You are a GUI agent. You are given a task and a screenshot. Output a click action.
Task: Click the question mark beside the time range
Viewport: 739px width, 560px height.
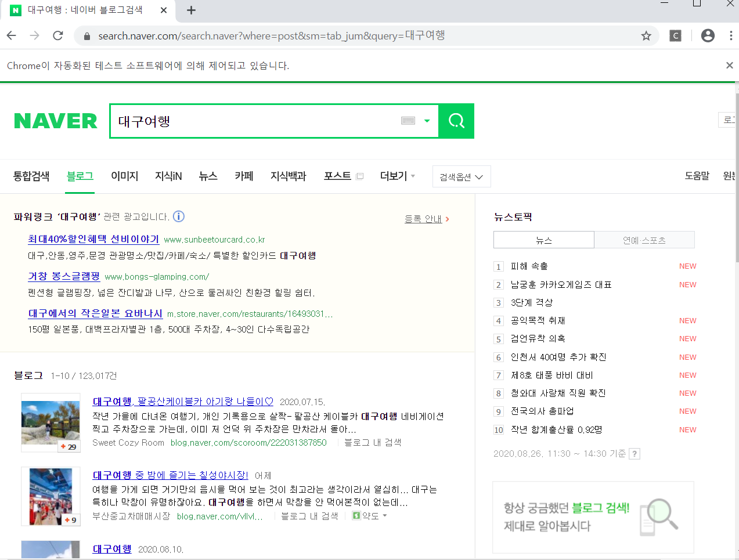click(635, 454)
